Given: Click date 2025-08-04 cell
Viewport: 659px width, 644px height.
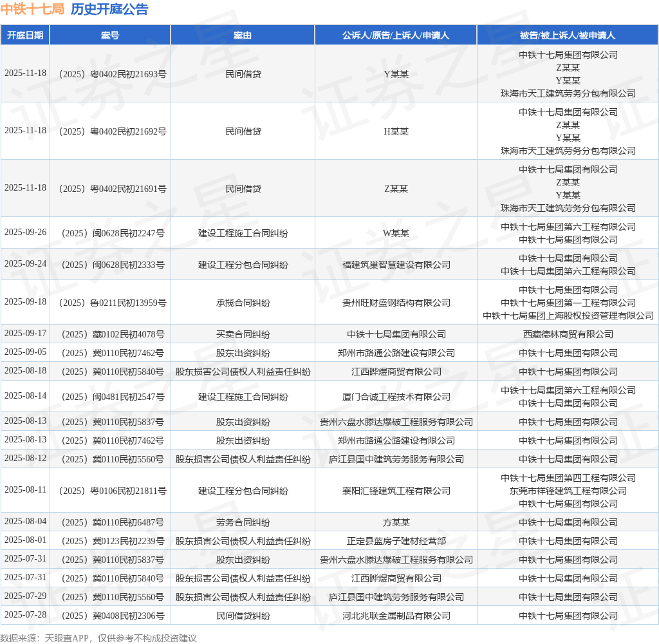Looking at the screenshot, I should (25, 521).
